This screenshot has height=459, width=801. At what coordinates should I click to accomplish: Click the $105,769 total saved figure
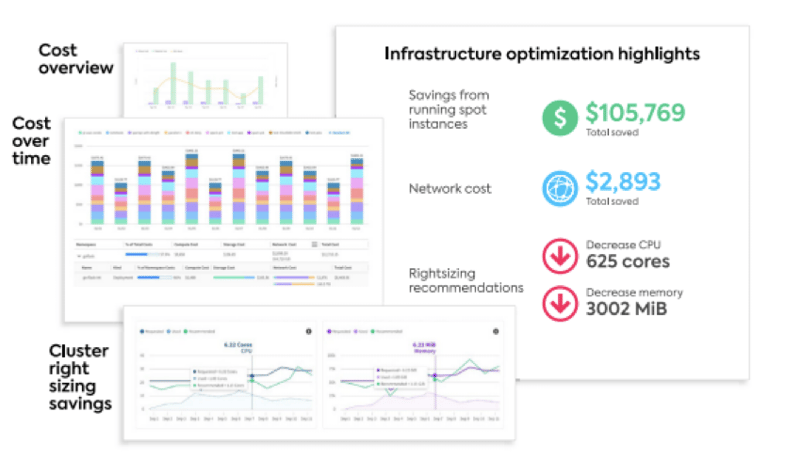pyautogui.click(x=636, y=111)
